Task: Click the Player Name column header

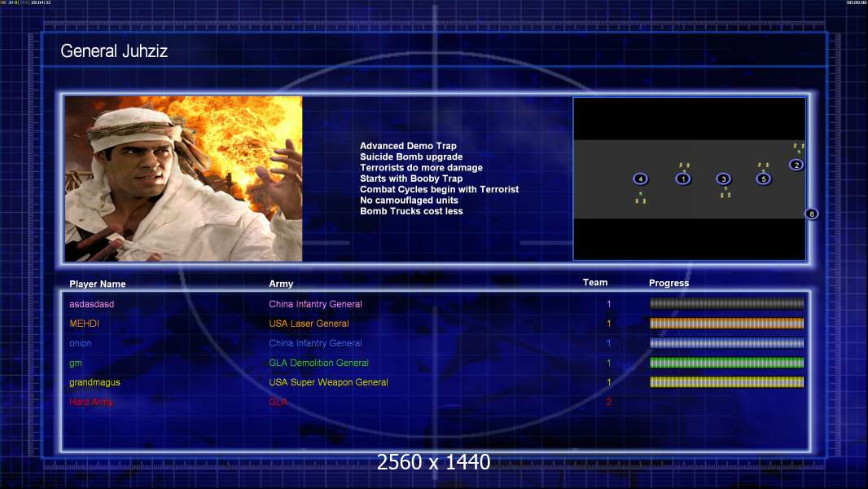Action: pos(98,284)
